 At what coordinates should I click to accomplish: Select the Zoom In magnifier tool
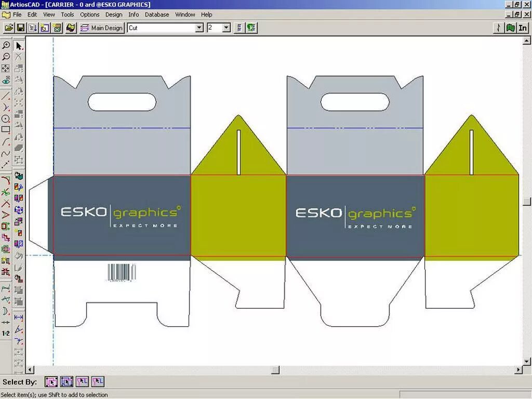pyautogui.click(x=6, y=45)
